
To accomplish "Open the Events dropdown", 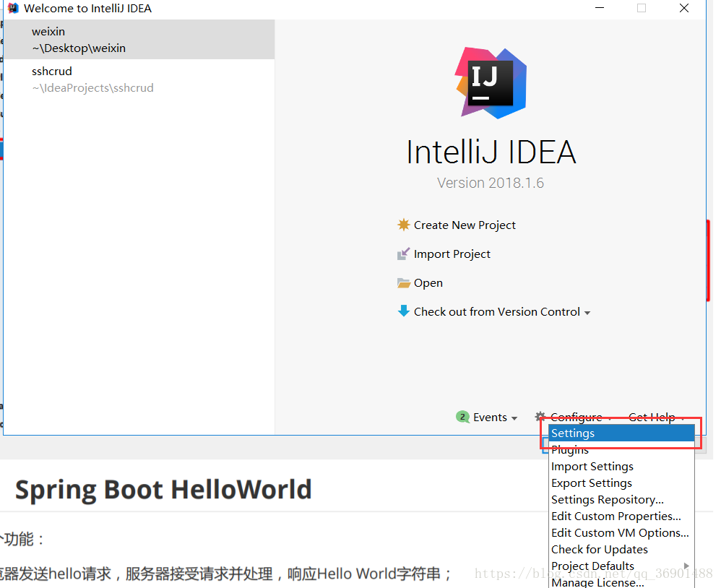I will (495, 417).
